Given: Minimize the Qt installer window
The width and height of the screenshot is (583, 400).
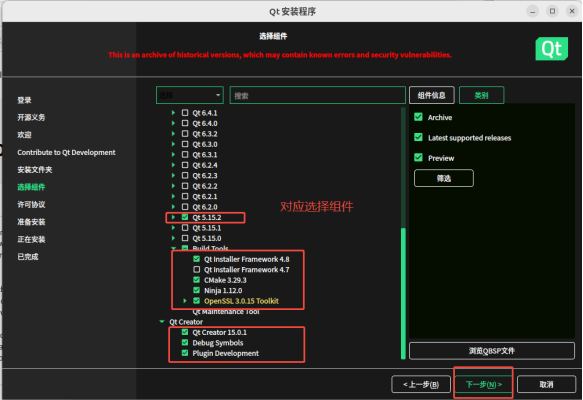Looking at the screenshot, I should pos(533,12).
